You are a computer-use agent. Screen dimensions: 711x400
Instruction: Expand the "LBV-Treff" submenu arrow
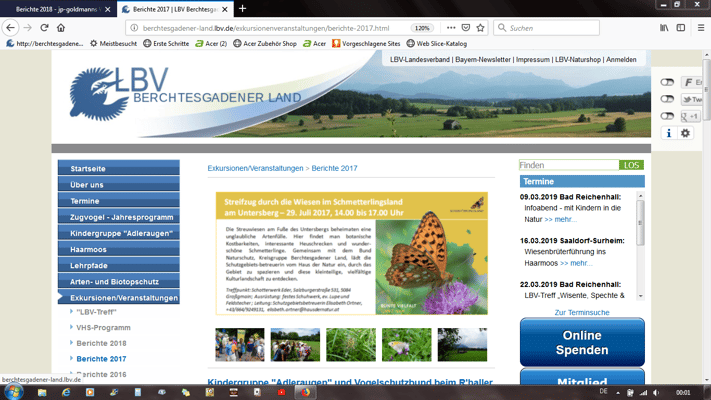click(72, 312)
